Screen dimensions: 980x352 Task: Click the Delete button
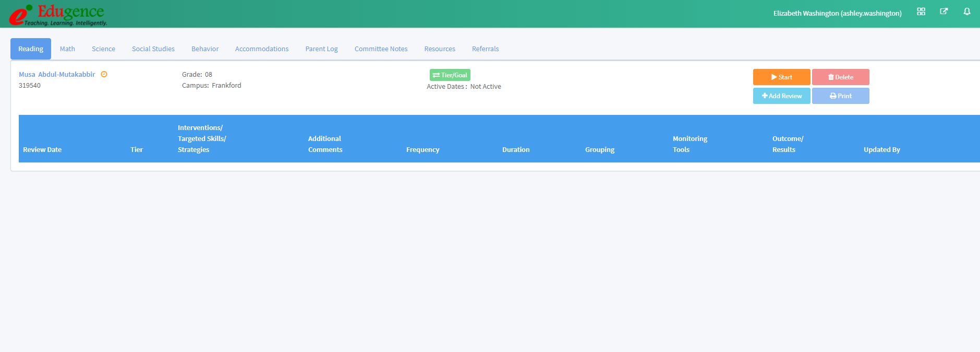pyautogui.click(x=841, y=77)
